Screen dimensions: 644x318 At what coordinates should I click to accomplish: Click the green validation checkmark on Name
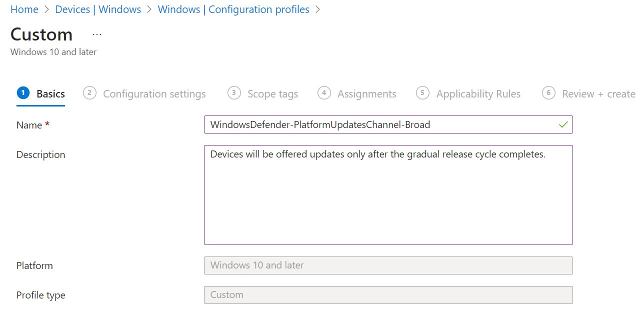[x=563, y=124]
